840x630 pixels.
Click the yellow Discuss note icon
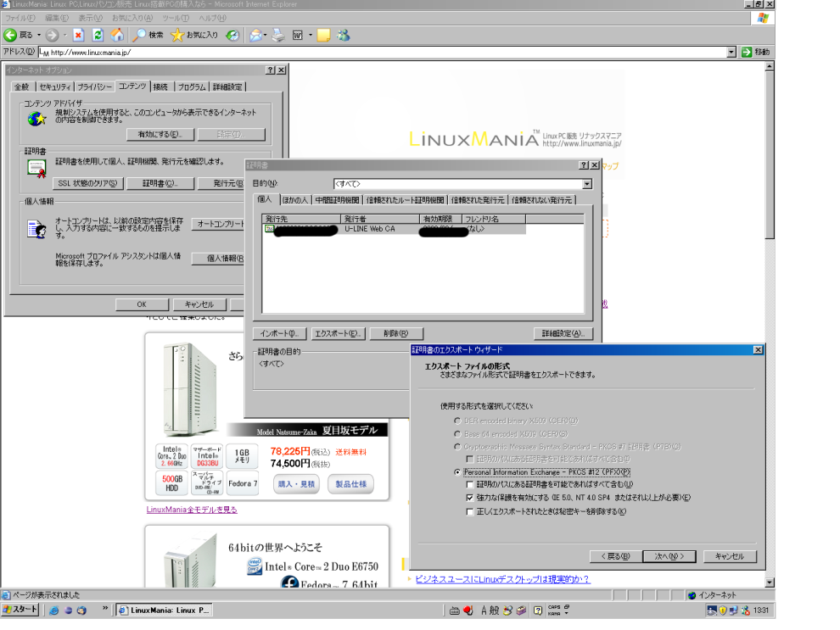pos(323,36)
